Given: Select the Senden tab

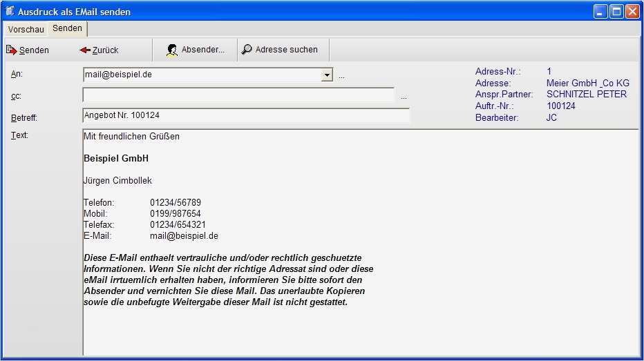Looking at the screenshot, I should click(67, 28).
